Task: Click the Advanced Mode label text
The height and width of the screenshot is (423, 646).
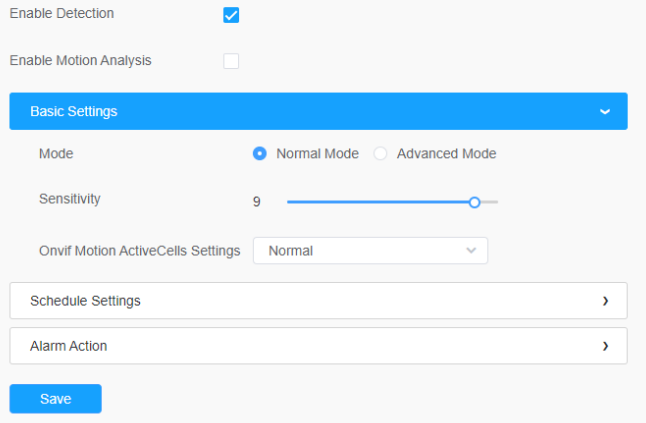Action: click(x=446, y=154)
